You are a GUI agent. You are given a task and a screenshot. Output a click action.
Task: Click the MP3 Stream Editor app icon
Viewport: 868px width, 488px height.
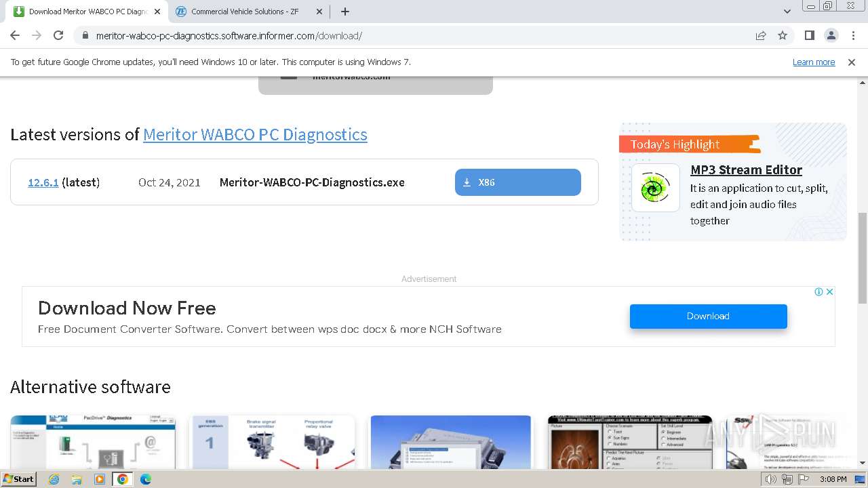click(x=655, y=188)
